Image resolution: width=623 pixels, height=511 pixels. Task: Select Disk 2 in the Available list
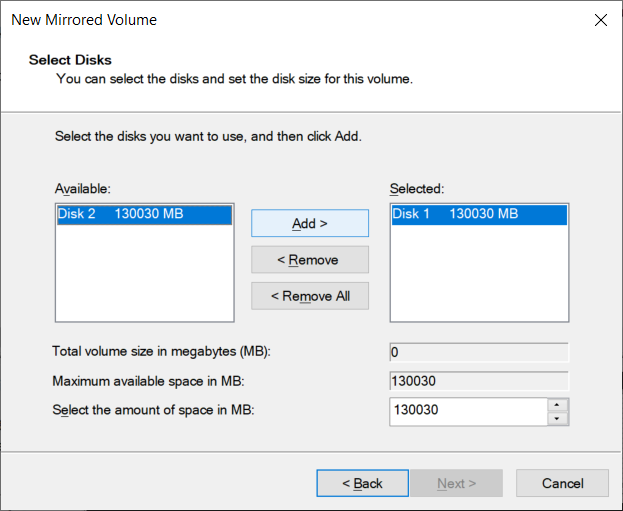pos(145,214)
